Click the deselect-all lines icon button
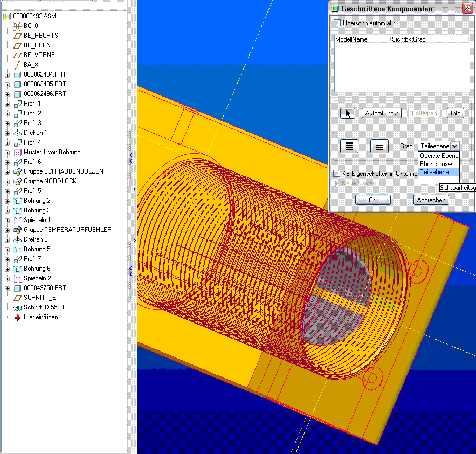The width and height of the screenshot is (476, 454). tap(379, 146)
